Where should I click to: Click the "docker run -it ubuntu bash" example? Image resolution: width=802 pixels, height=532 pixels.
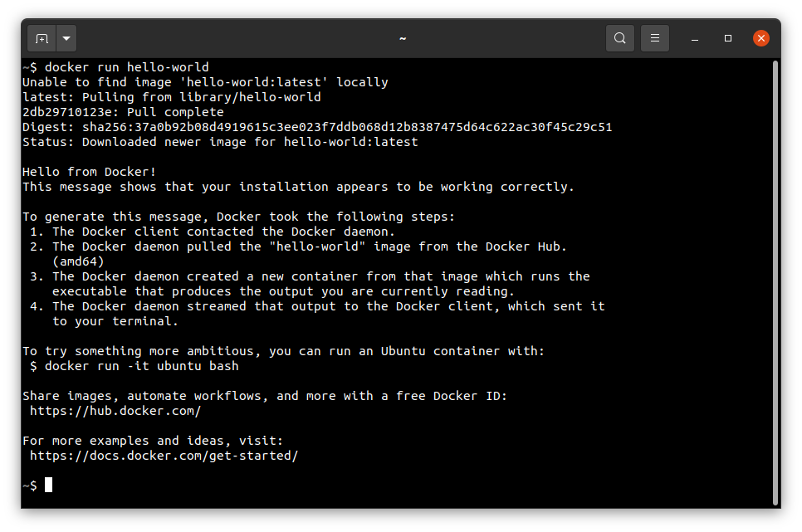[x=141, y=366]
